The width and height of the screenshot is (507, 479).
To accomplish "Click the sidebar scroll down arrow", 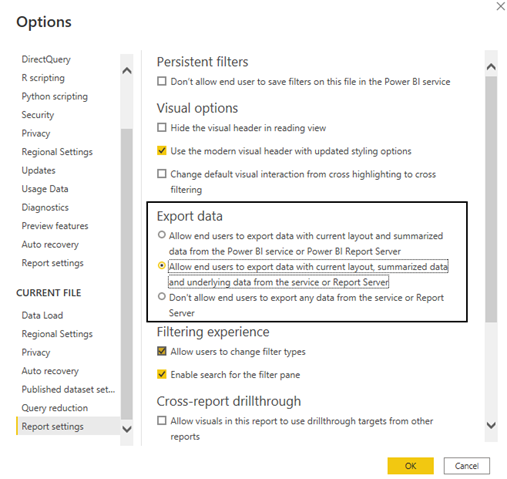I will tap(127, 429).
